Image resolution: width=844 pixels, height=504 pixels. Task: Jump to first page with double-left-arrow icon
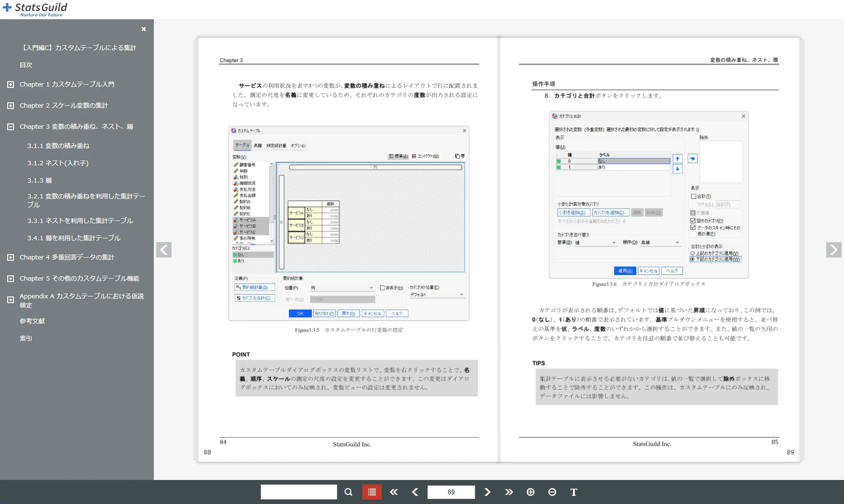pyautogui.click(x=394, y=492)
